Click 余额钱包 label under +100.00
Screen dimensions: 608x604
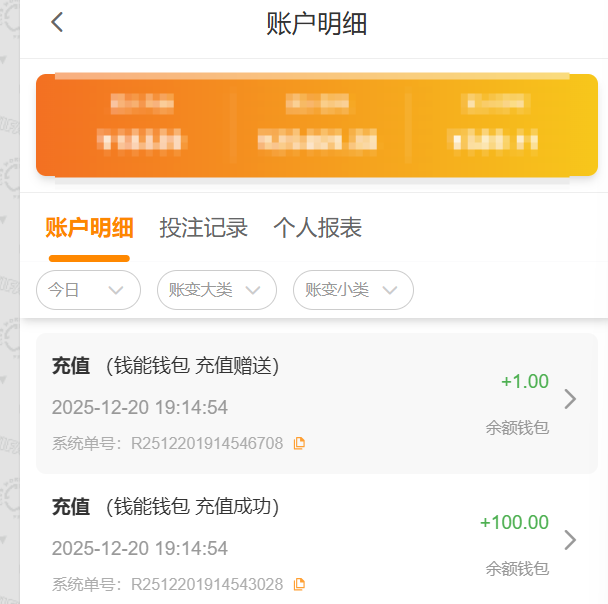[x=517, y=569]
